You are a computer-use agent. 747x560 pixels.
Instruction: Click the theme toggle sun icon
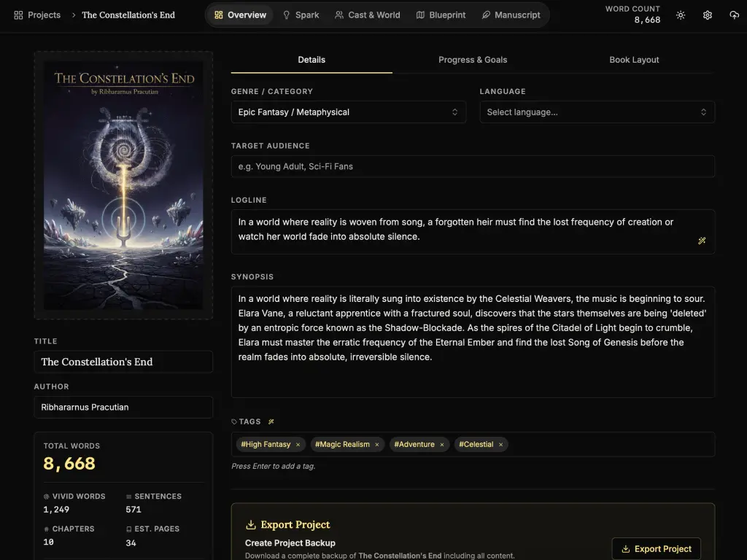[x=681, y=15]
